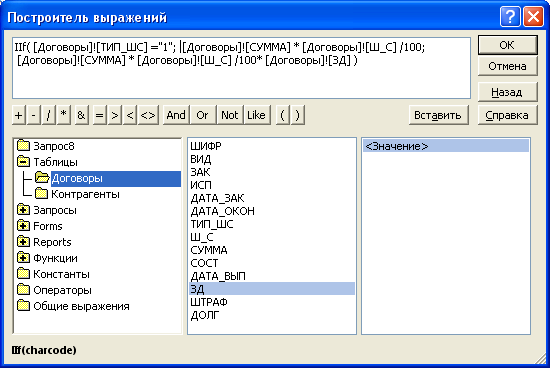
Task: Select the Контрагенты table folder
Action: coord(85,194)
